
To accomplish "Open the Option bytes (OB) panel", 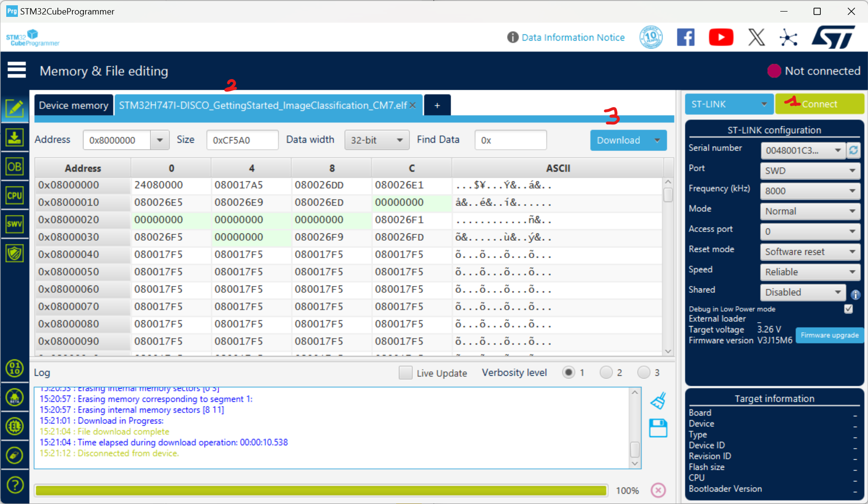I will [15, 166].
